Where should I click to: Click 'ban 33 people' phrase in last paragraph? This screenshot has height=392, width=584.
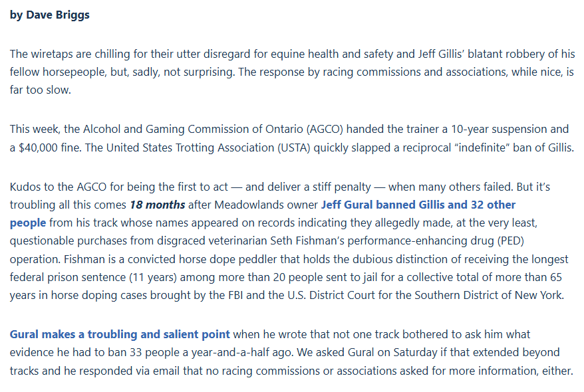pos(145,352)
